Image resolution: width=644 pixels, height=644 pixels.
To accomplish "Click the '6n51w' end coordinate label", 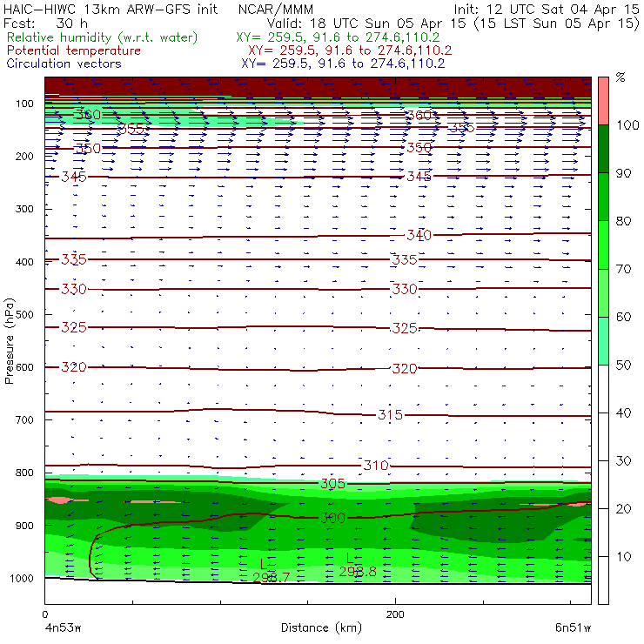I will 573,628.
